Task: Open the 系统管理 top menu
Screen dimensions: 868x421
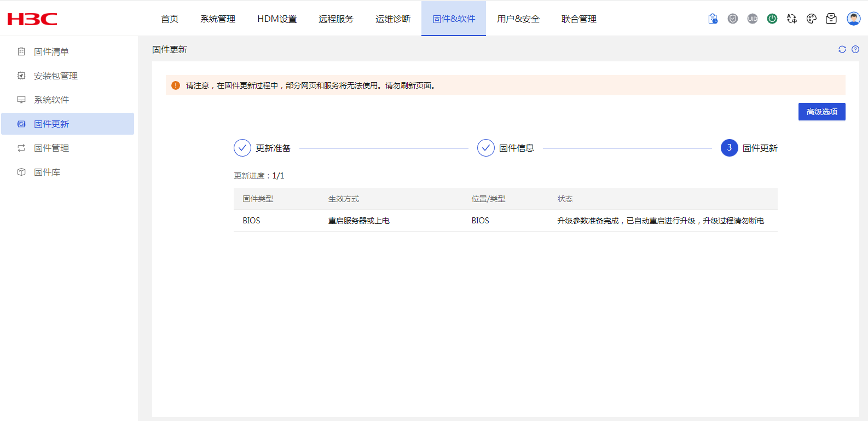Action: coord(218,19)
